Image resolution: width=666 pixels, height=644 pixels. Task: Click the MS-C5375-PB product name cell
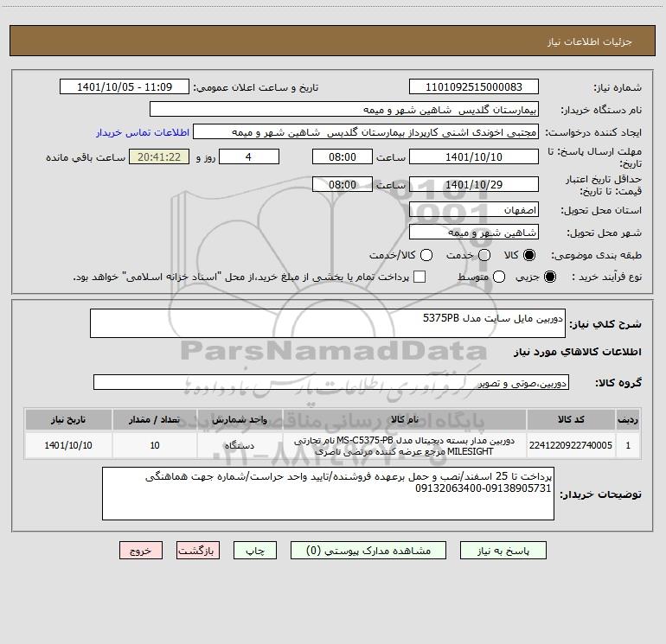405,445
